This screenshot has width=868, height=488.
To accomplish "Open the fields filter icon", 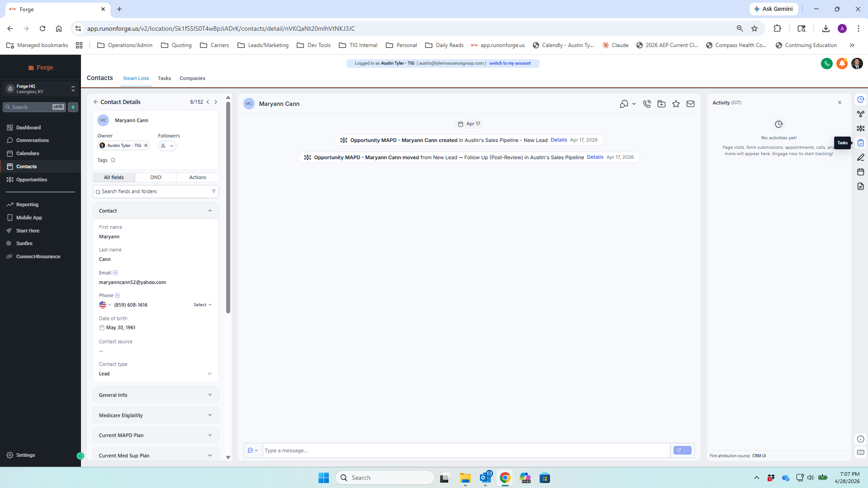I will pos(213,191).
